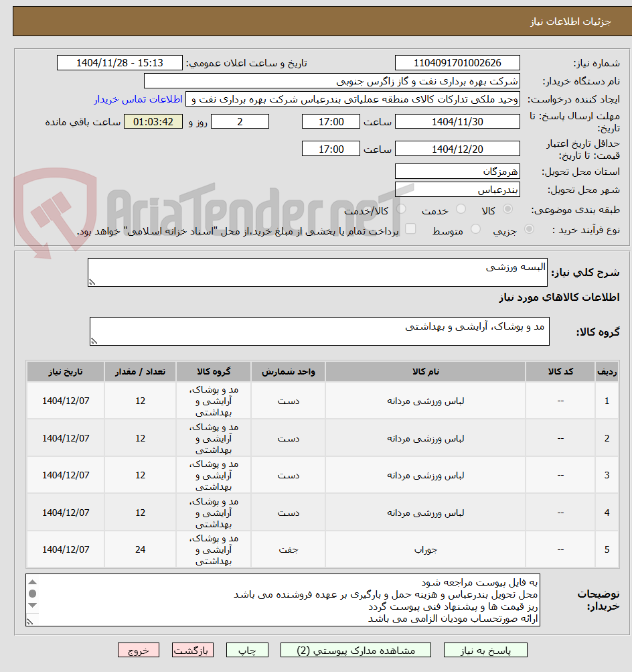Click resize grip of buyer notes textarea
632x672 pixels.
pos(29,622)
